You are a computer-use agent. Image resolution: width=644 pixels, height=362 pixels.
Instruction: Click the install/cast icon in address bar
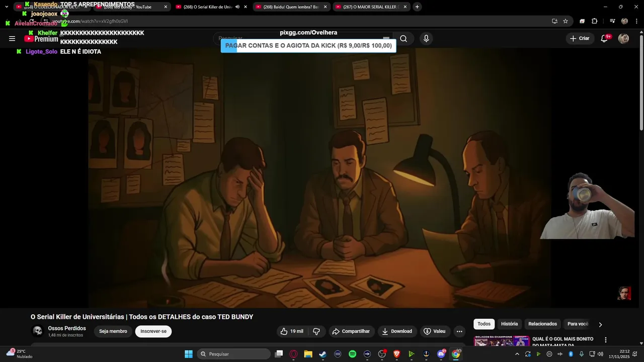[554, 21]
